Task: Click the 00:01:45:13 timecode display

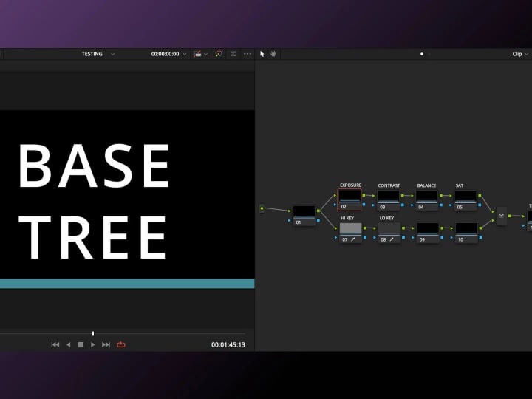Action: click(x=228, y=345)
